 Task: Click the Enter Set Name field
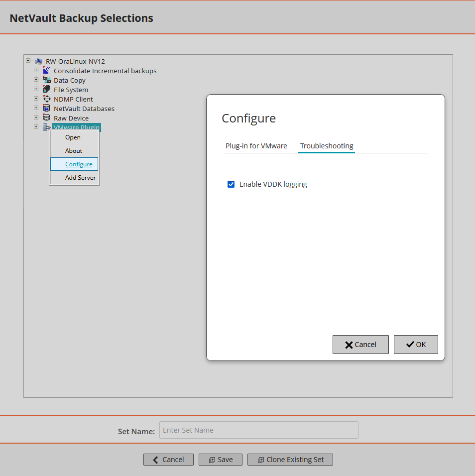point(258,430)
